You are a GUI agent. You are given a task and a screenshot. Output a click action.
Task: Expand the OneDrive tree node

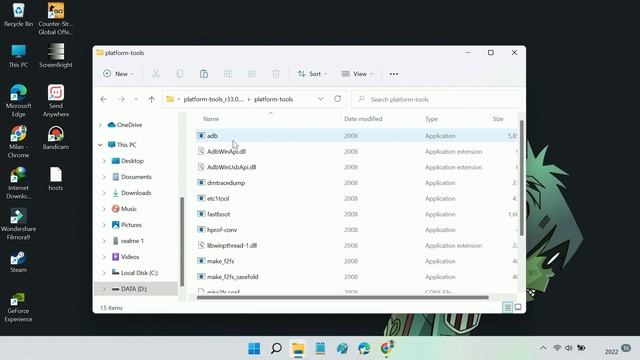100,125
